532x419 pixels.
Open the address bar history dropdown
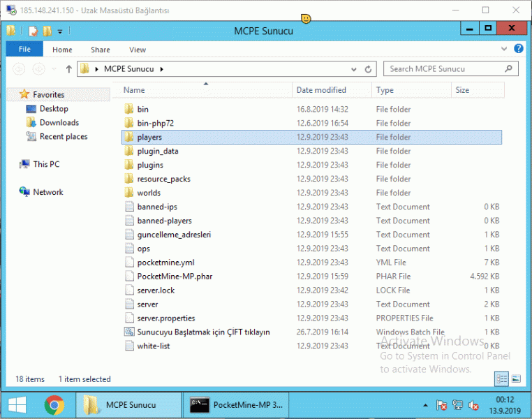353,69
